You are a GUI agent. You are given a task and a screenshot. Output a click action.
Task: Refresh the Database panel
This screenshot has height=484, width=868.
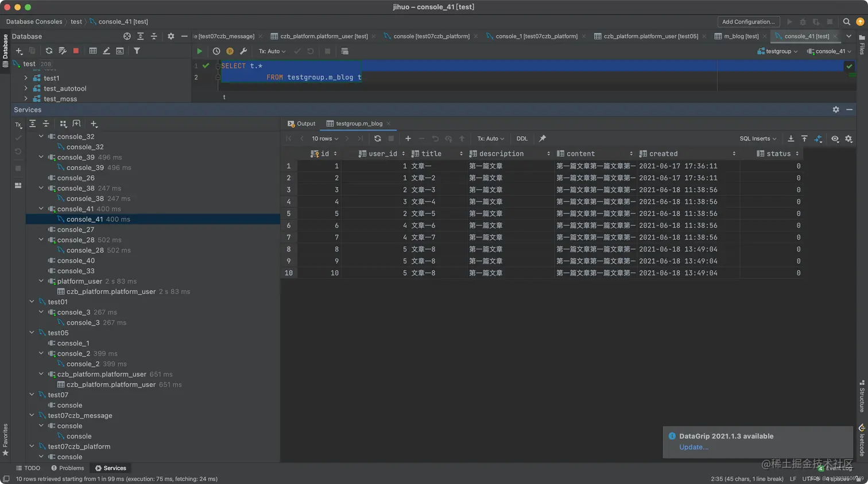coord(49,51)
